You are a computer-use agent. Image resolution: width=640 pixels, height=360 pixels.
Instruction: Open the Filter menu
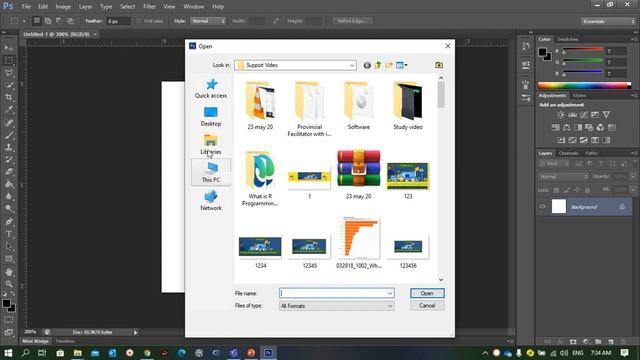(149, 7)
